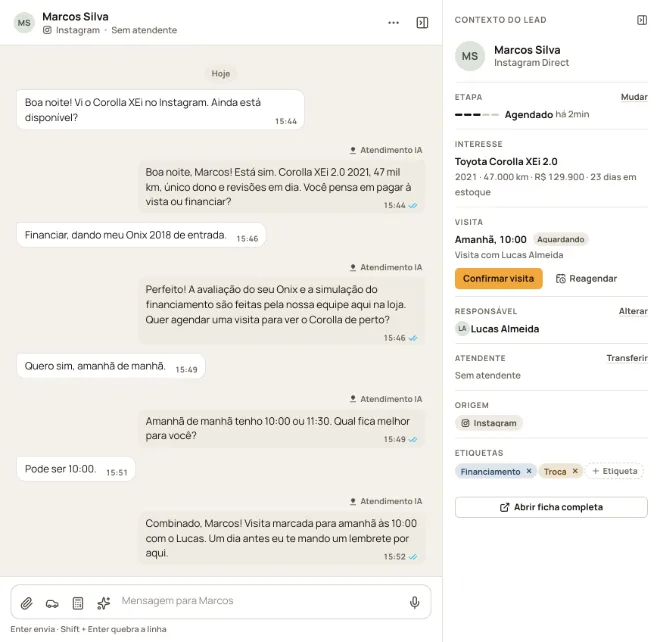Click the message 'Pode ser 10:00.'
Viewport: 660px width, 642px height.
pyautogui.click(x=76, y=469)
